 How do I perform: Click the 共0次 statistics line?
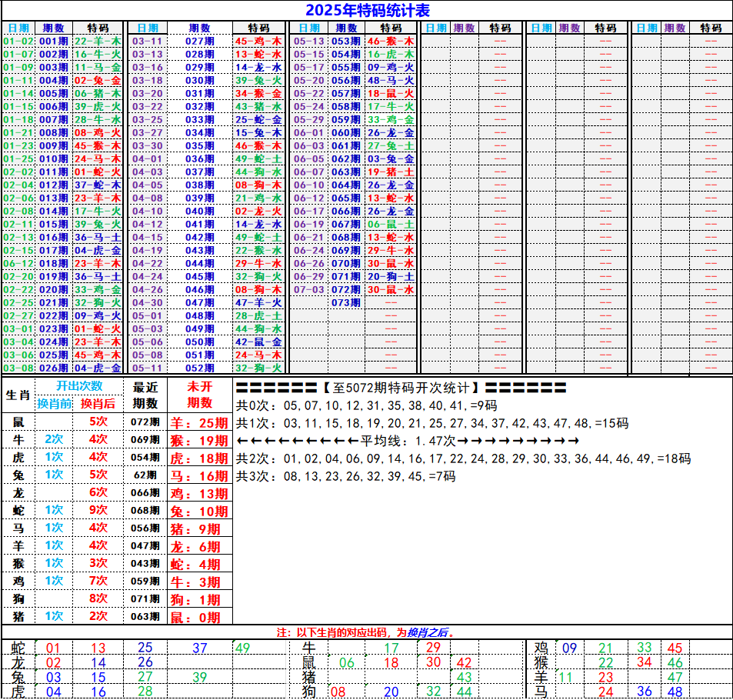(367, 405)
